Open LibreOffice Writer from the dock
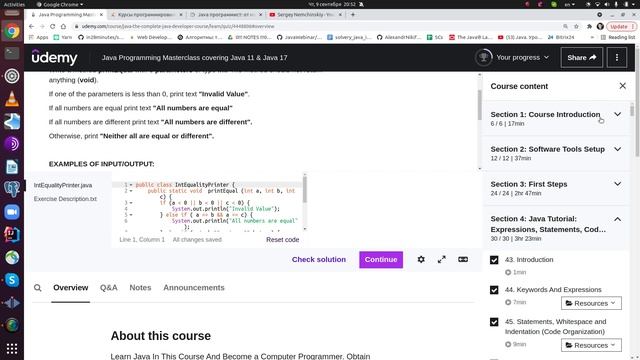 coord(12,167)
